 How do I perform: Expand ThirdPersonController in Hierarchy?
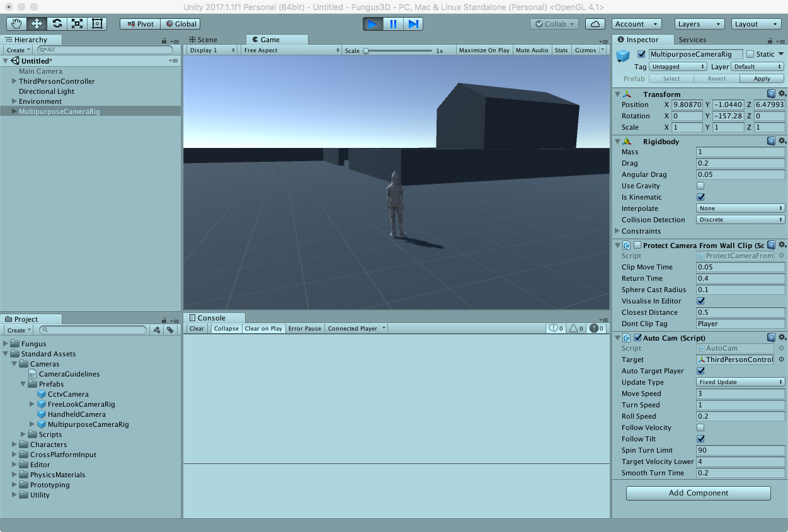pyautogui.click(x=14, y=81)
